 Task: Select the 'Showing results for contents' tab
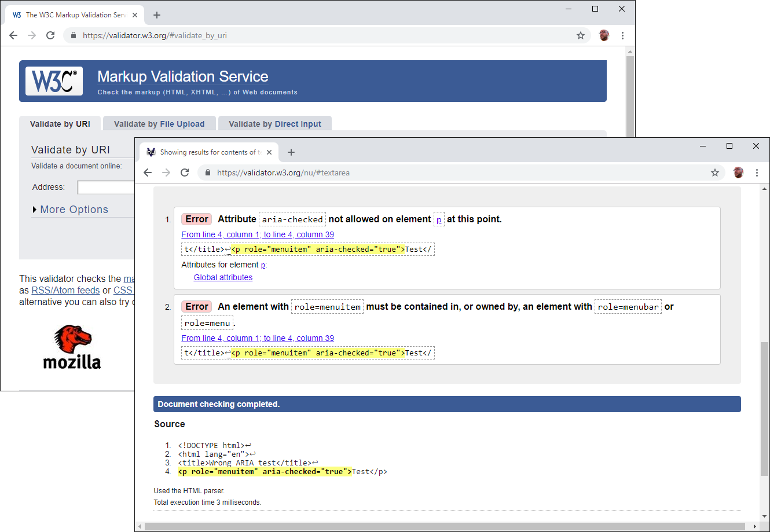[x=208, y=152]
